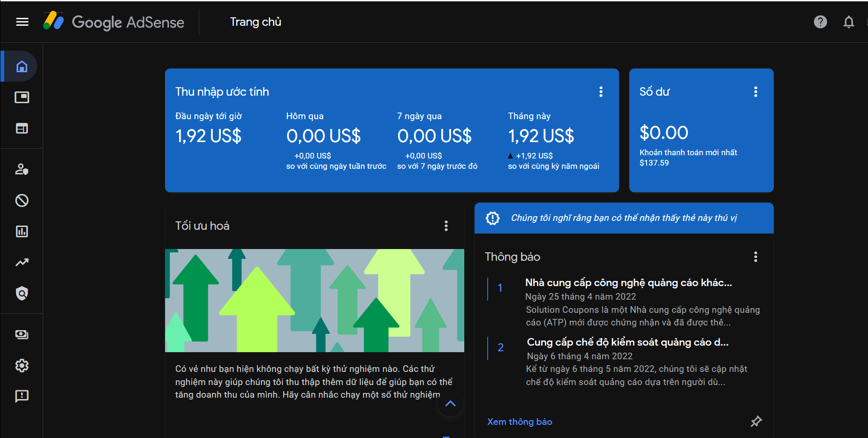
Task: Click 'Ngày 25 tháng 4 năm 2022' date text
Action: tap(581, 296)
